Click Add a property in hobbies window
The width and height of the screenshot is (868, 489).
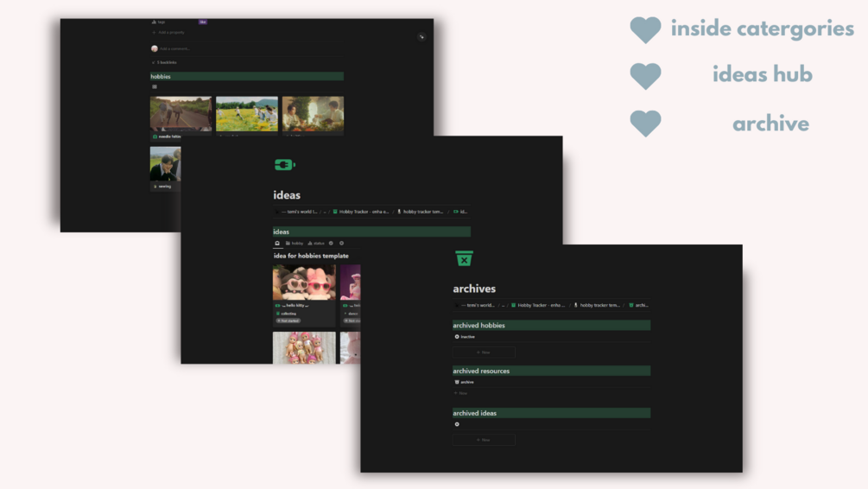tap(168, 33)
